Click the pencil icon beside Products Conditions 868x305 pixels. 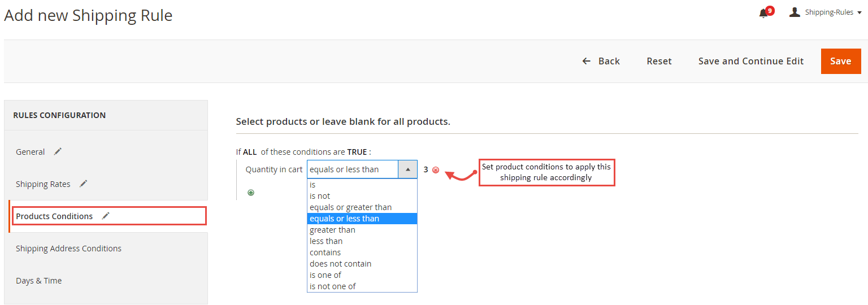click(x=106, y=216)
